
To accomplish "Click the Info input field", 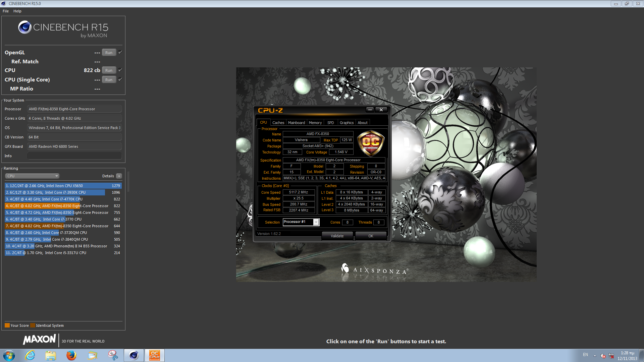I will [x=74, y=156].
